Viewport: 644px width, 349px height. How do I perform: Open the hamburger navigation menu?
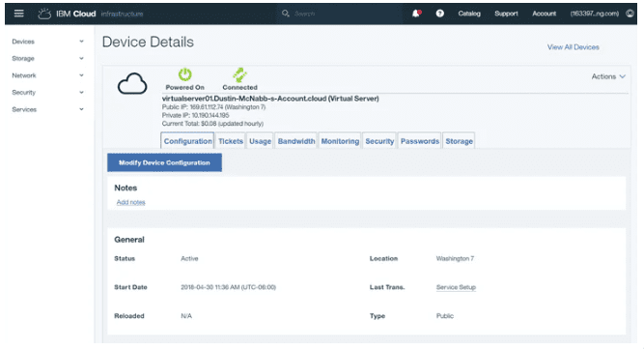coord(18,14)
